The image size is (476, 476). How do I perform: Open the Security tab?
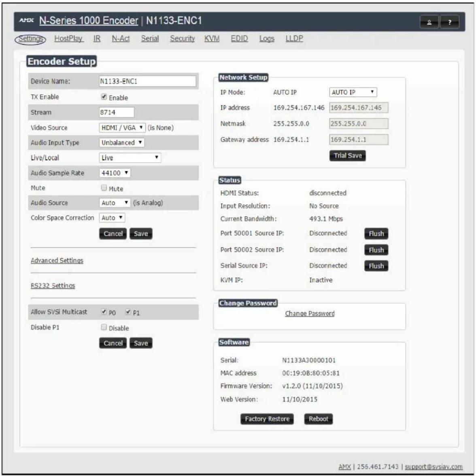pos(182,38)
